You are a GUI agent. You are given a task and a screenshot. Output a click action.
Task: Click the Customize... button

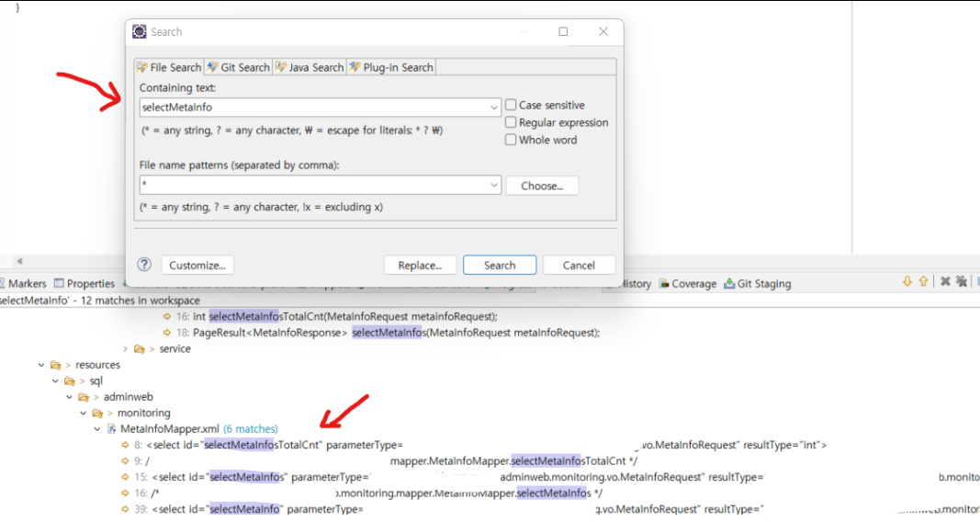(x=197, y=265)
